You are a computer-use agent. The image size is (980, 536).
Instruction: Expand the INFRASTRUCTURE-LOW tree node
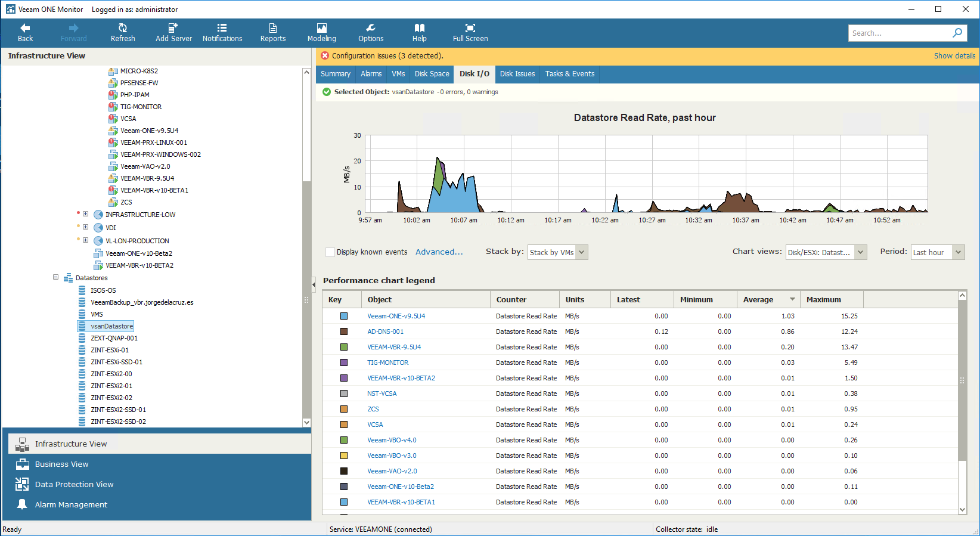[x=86, y=214]
